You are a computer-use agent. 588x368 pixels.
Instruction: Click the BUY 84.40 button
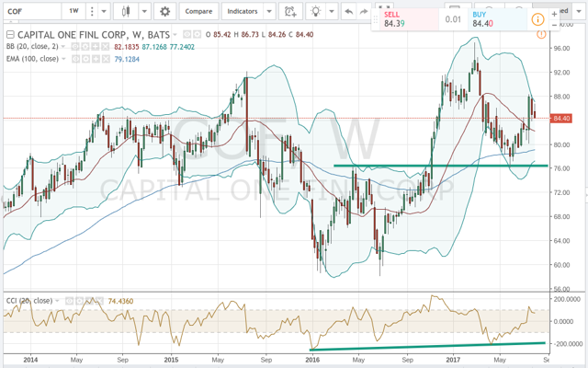(497, 19)
